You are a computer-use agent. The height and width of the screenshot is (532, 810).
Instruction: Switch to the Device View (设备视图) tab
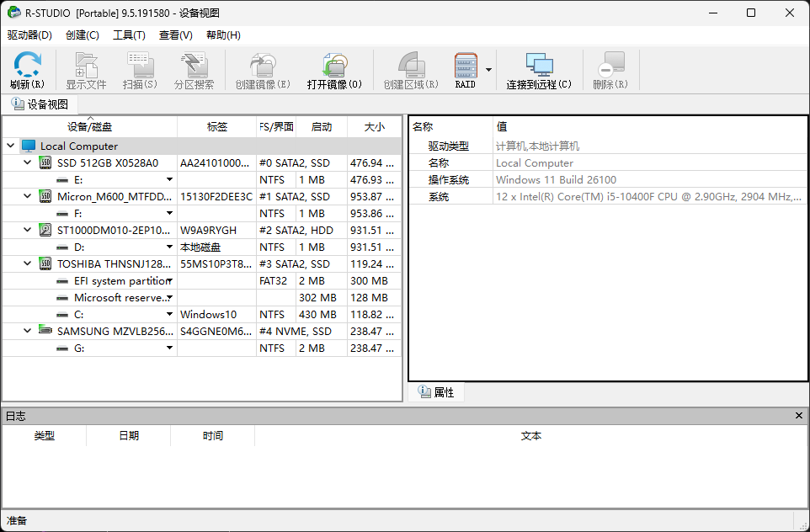pyautogui.click(x=40, y=104)
